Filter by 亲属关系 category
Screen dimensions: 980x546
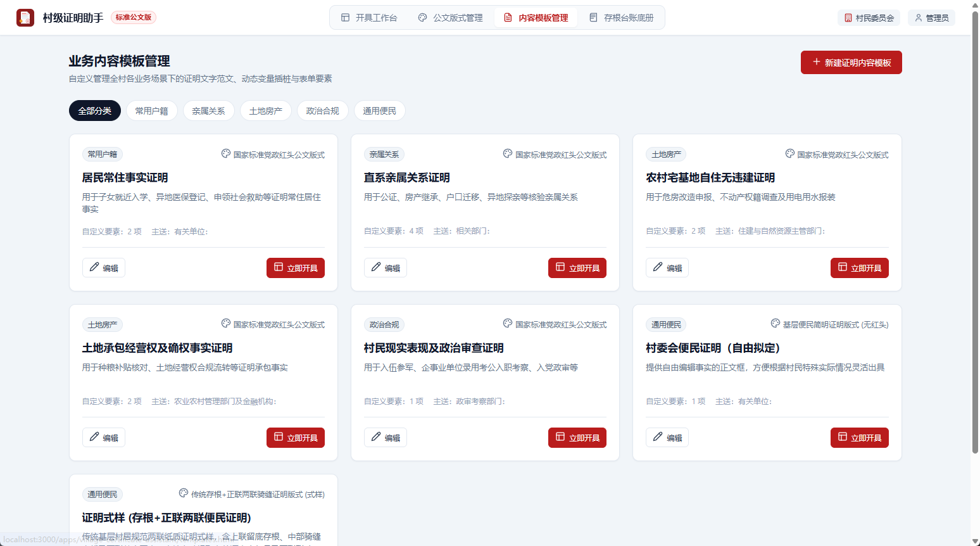coord(209,111)
